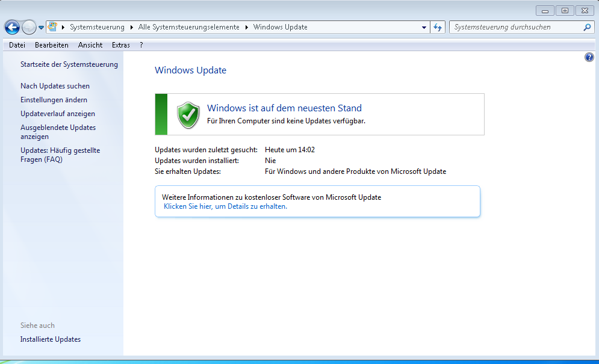599x364 pixels.
Task: Click the label Updates wurden installiert:
Action: pyautogui.click(x=197, y=161)
